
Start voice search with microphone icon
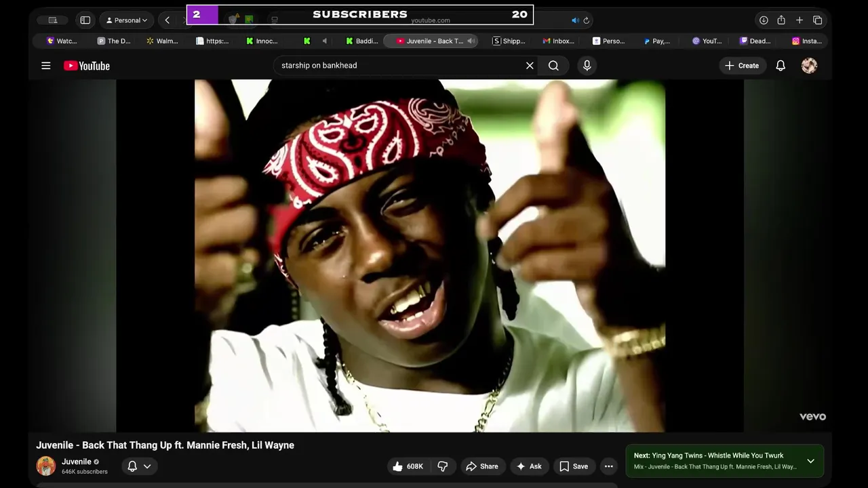pos(587,66)
